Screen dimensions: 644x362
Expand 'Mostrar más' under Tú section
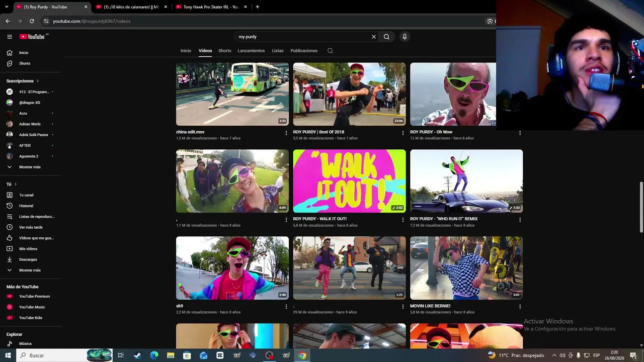(31, 270)
